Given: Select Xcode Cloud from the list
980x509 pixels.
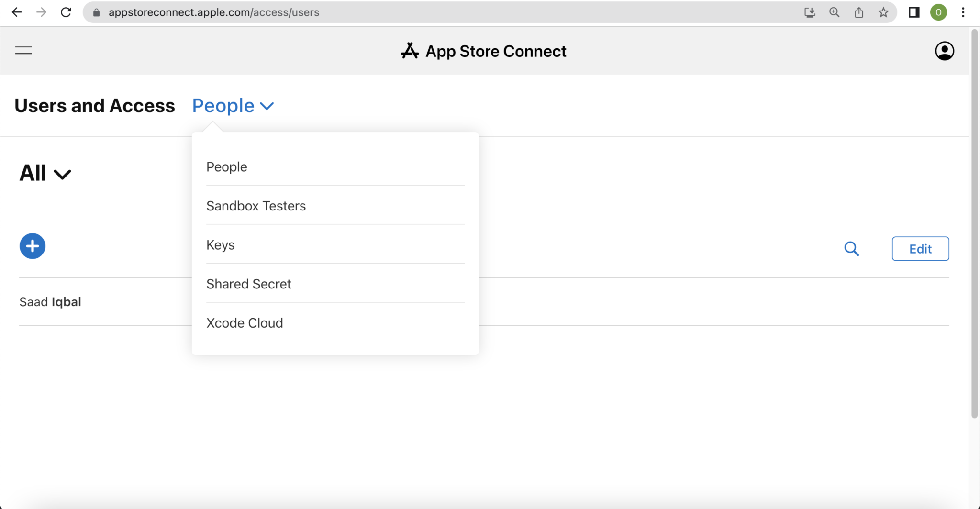Looking at the screenshot, I should (245, 323).
